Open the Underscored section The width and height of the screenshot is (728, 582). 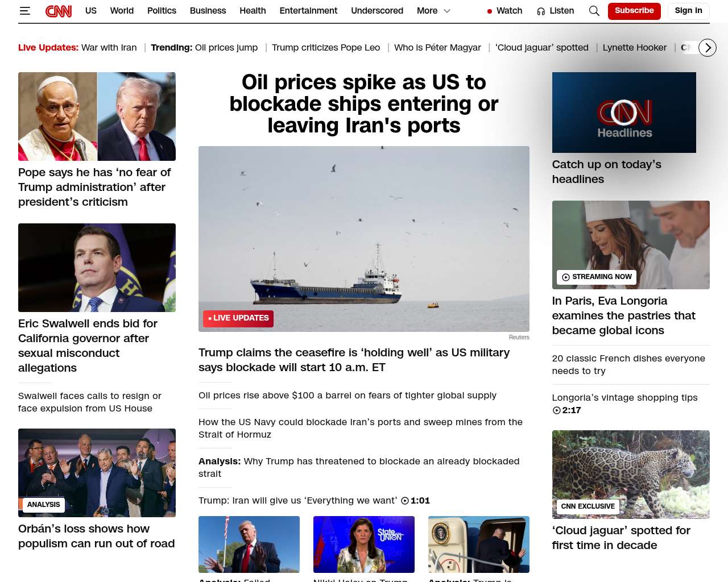point(377,11)
